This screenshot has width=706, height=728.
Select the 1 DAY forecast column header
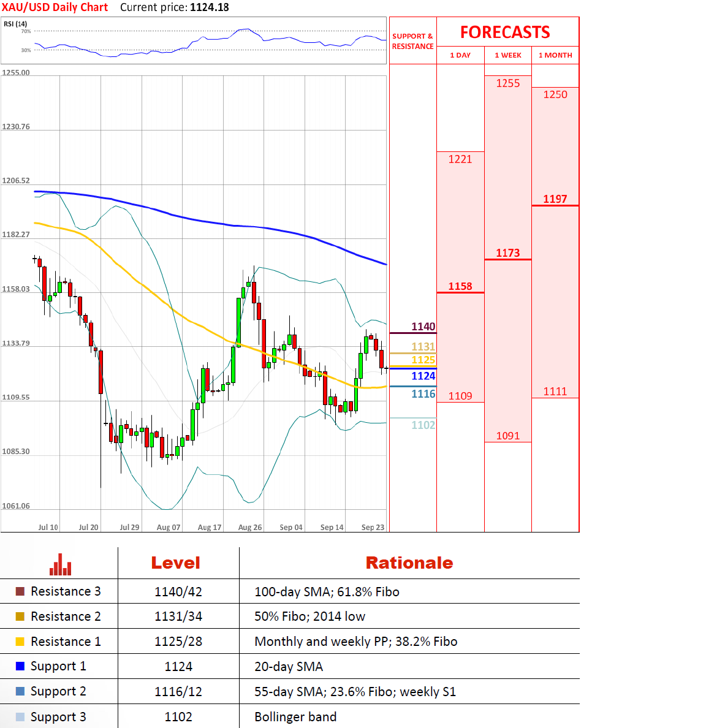pos(460,55)
